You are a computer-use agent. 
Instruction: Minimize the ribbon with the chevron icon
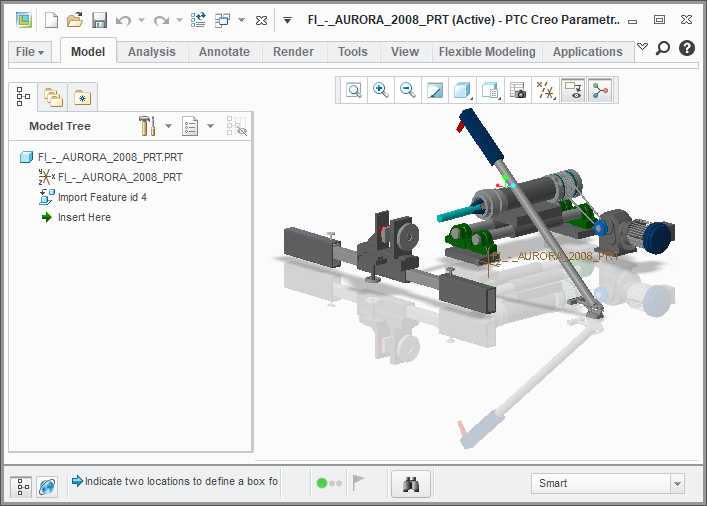(643, 46)
